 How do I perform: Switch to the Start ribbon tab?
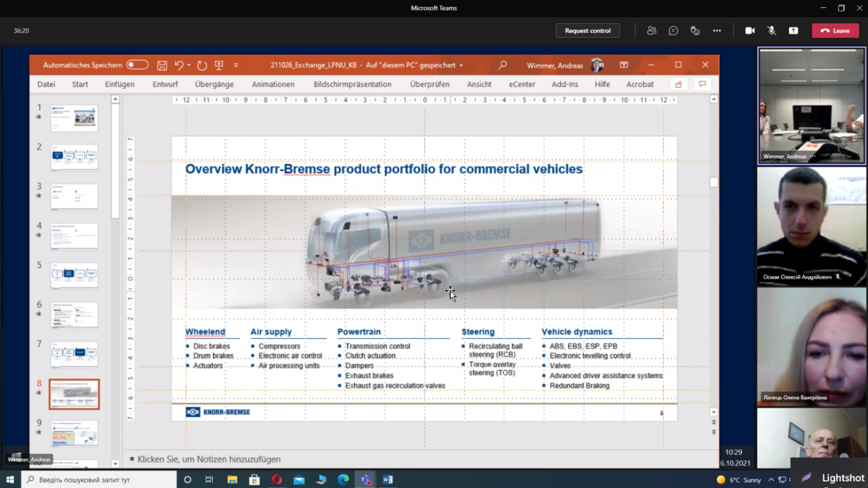pyautogui.click(x=80, y=84)
